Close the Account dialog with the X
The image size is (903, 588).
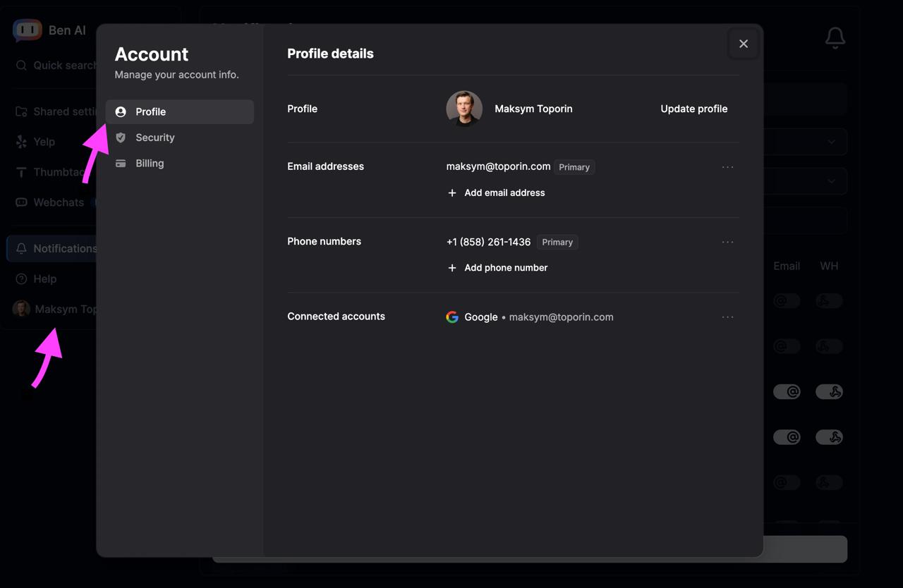point(743,44)
